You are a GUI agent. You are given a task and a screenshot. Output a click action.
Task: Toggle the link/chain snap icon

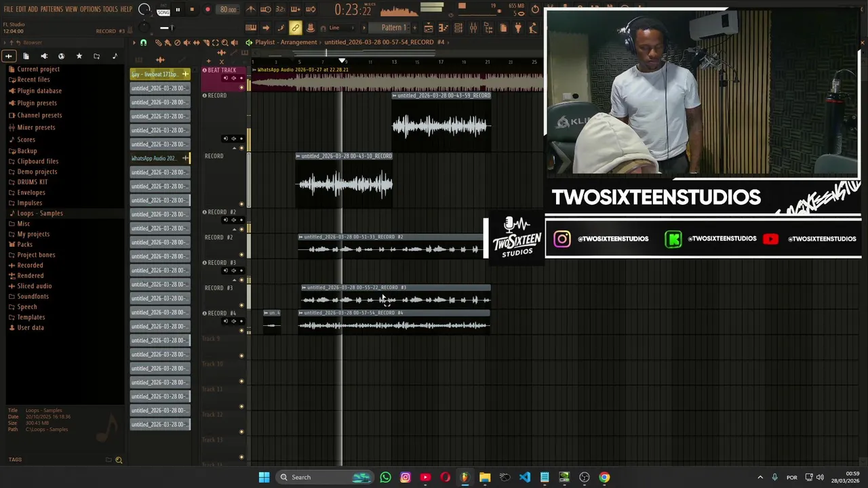[x=296, y=28]
